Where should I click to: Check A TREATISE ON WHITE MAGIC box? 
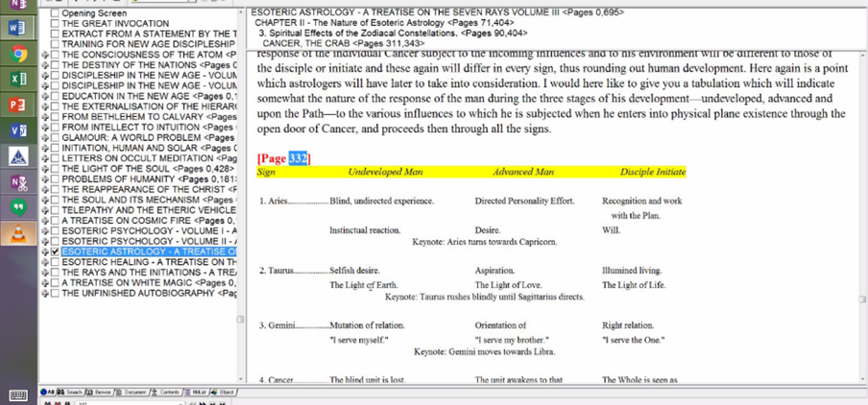[x=55, y=283]
